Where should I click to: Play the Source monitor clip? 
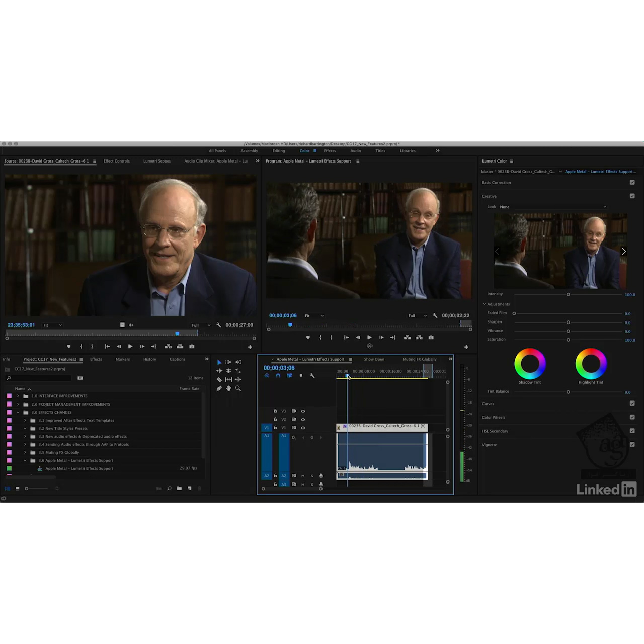tap(130, 346)
